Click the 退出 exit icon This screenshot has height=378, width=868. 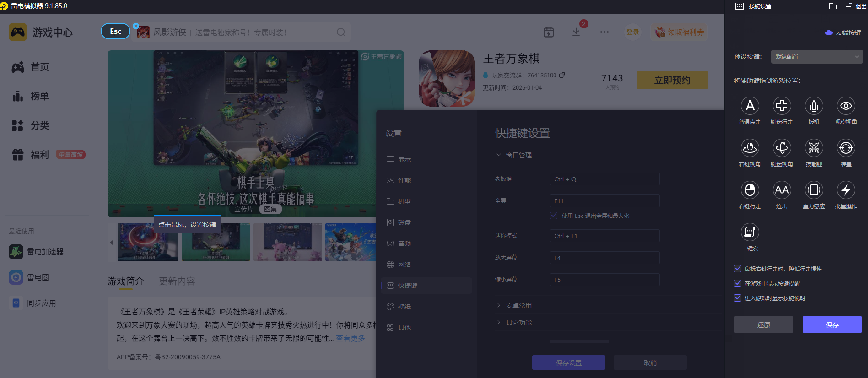click(x=856, y=6)
